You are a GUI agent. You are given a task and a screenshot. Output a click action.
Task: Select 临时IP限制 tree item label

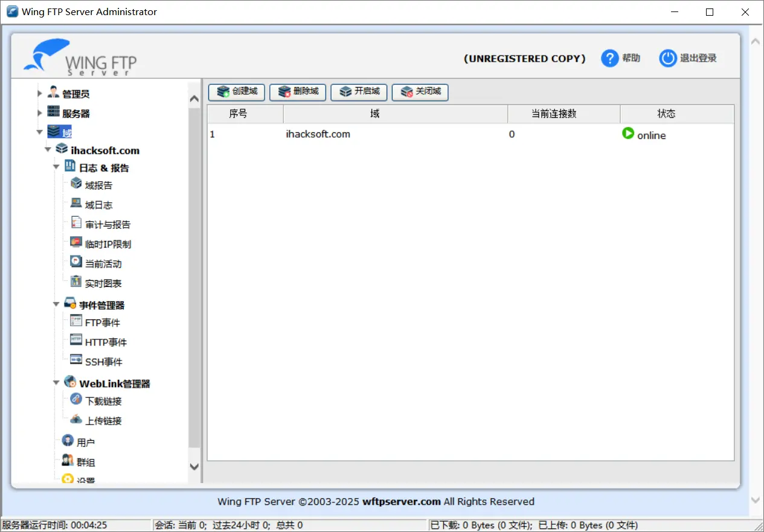pos(108,245)
